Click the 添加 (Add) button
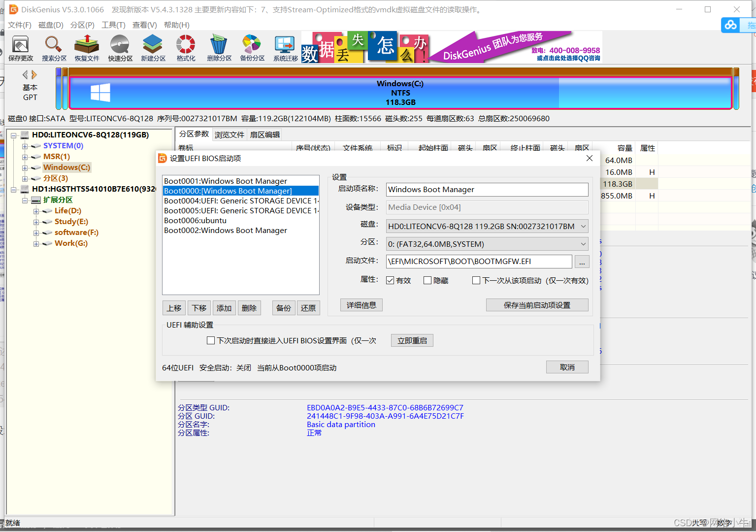Image resolution: width=756 pixels, height=532 pixels. [x=224, y=308]
